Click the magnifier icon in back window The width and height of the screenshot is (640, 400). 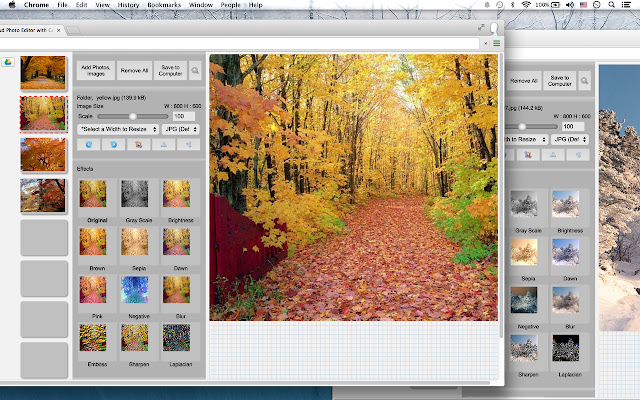pos(584,81)
